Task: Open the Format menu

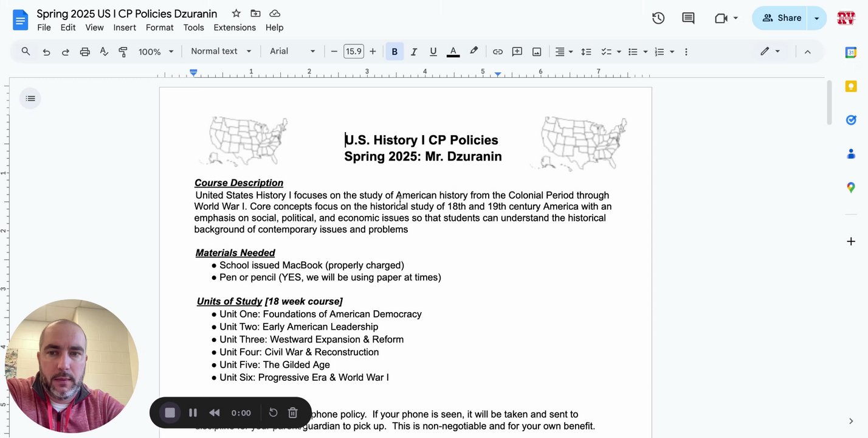Action: point(160,27)
